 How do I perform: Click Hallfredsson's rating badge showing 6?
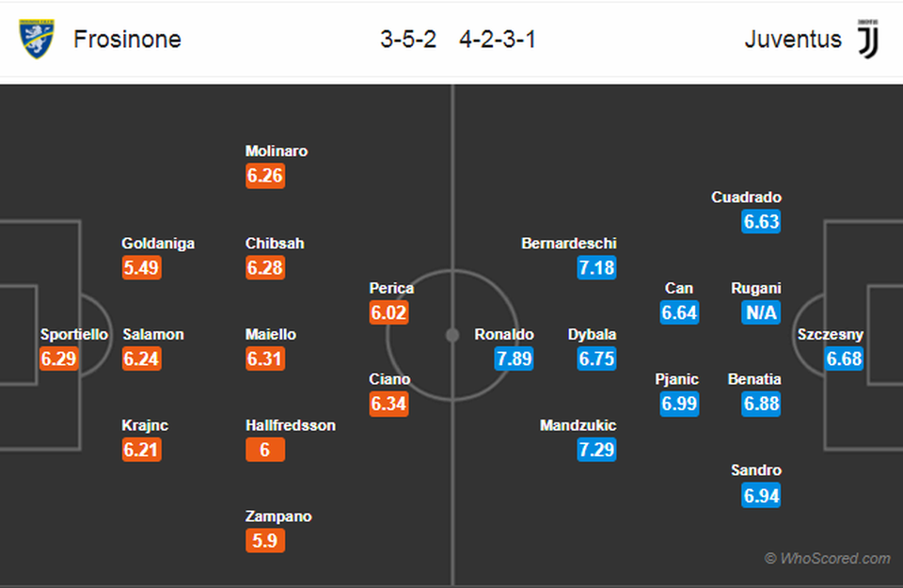(265, 450)
